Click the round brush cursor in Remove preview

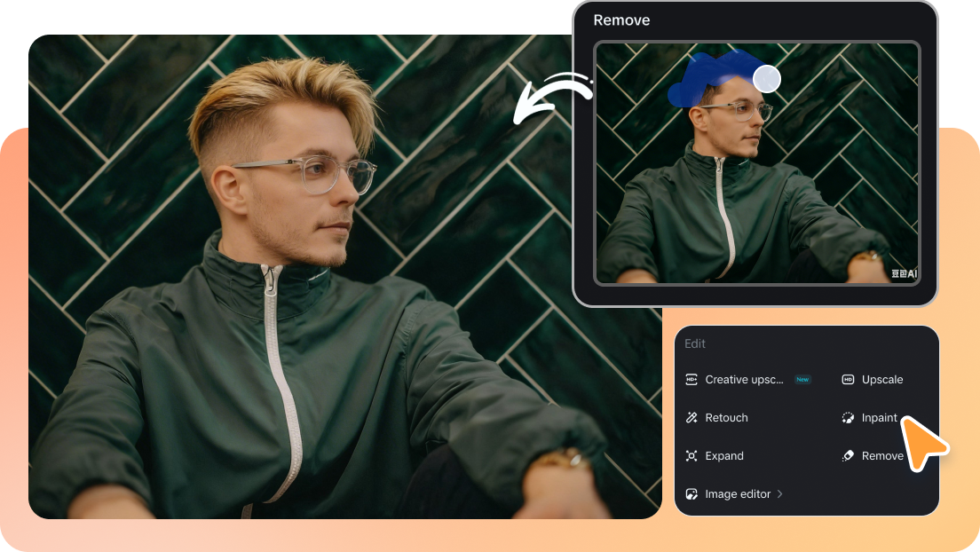(x=767, y=79)
